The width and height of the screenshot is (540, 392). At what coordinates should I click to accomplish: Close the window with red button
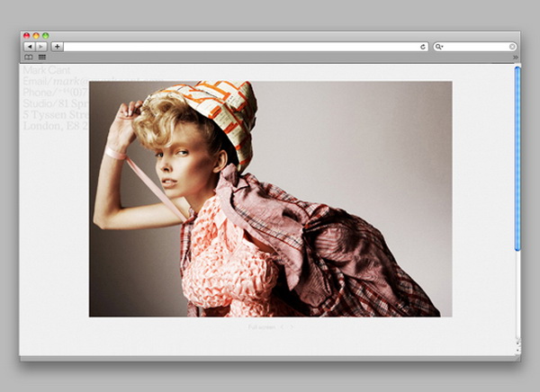click(x=26, y=35)
